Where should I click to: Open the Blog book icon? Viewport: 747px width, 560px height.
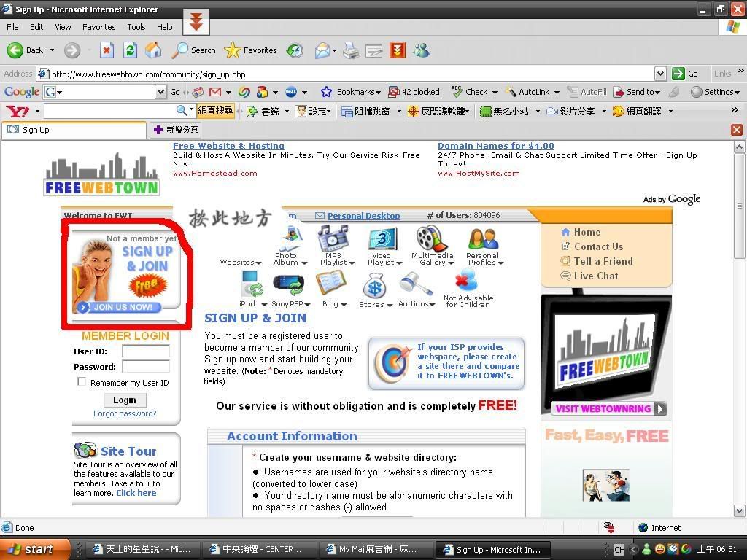click(330, 283)
